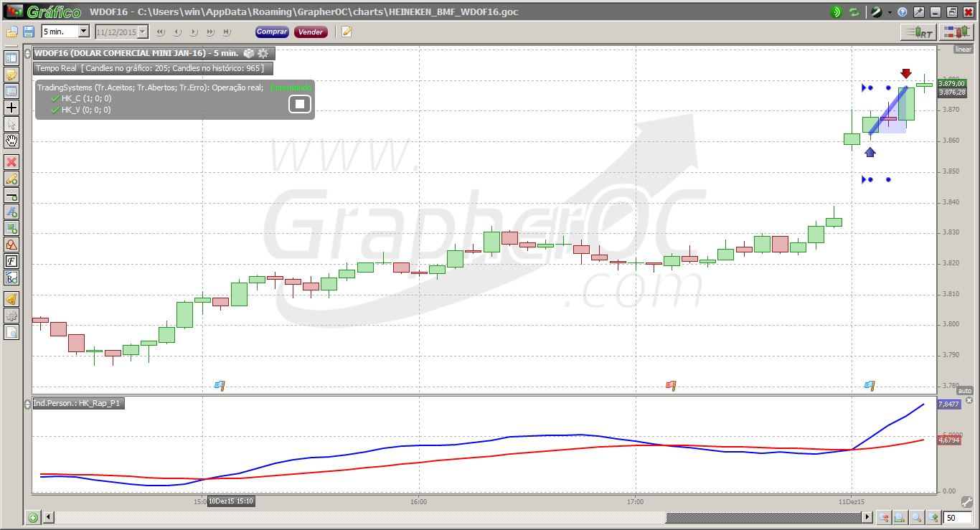Expand or collapse the chart header arrows
This screenshot has height=530, width=980.
click(x=27, y=53)
